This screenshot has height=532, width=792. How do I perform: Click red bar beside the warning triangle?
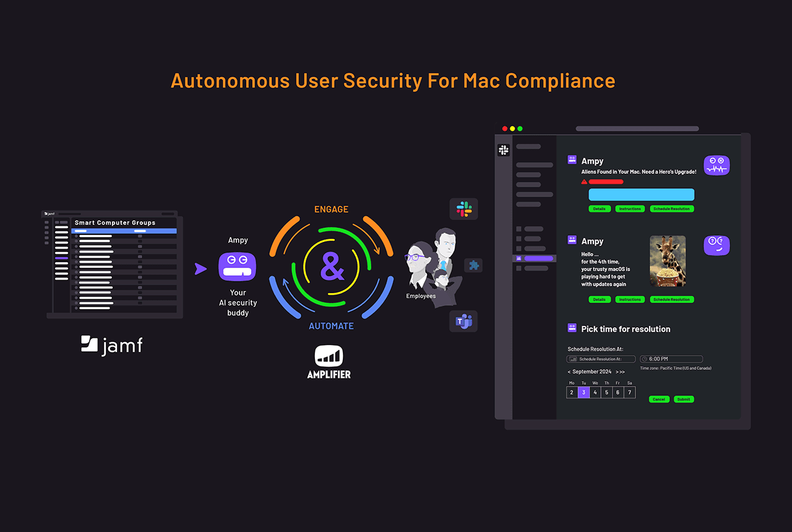(606, 182)
